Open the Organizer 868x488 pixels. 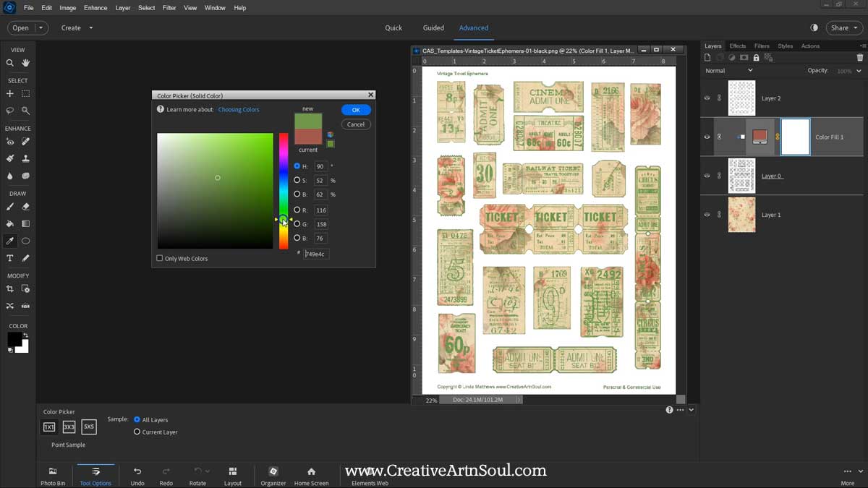pyautogui.click(x=273, y=475)
